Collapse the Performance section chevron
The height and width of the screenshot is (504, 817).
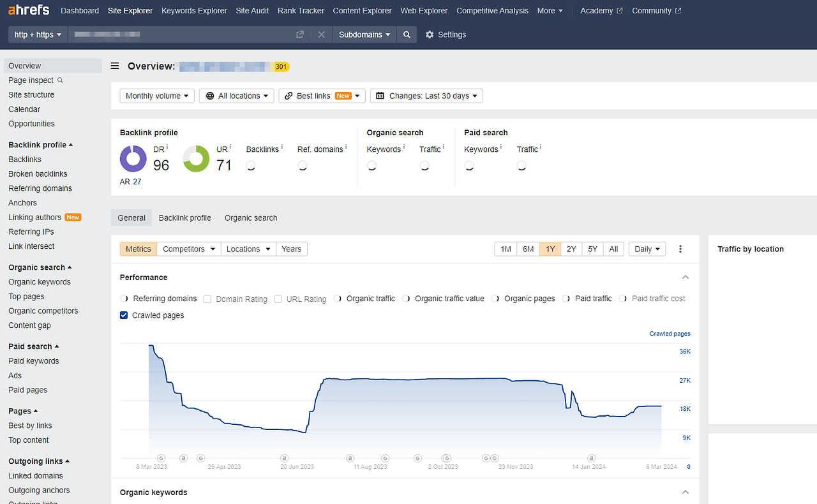click(x=686, y=278)
